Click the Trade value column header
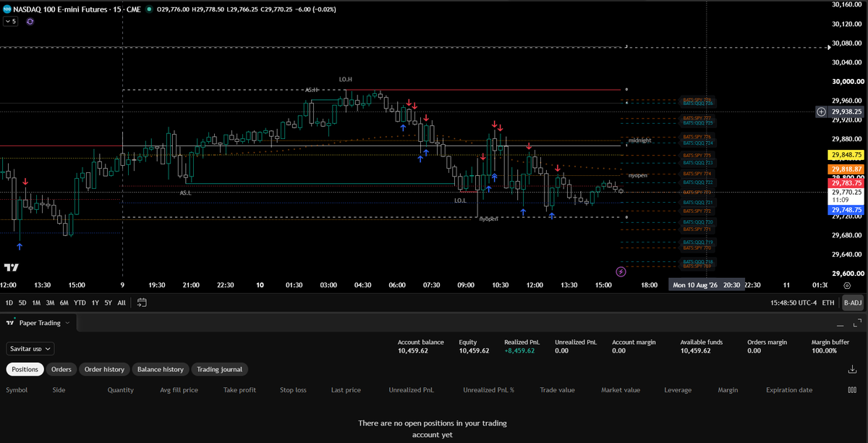The height and width of the screenshot is (443, 868). 557,390
